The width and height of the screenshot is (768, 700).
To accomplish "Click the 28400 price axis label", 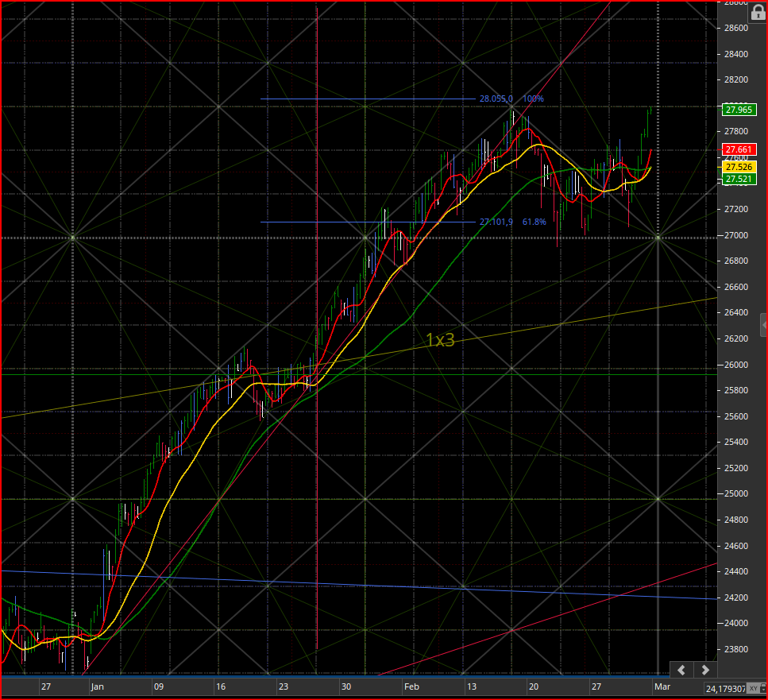I will click(x=736, y=54).
